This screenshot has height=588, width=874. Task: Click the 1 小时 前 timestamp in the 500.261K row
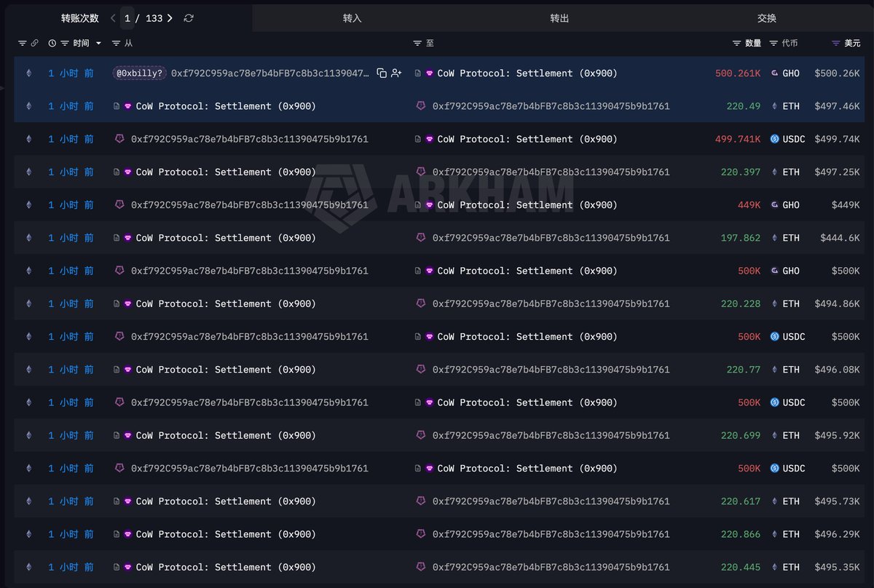tap(71, 73)
